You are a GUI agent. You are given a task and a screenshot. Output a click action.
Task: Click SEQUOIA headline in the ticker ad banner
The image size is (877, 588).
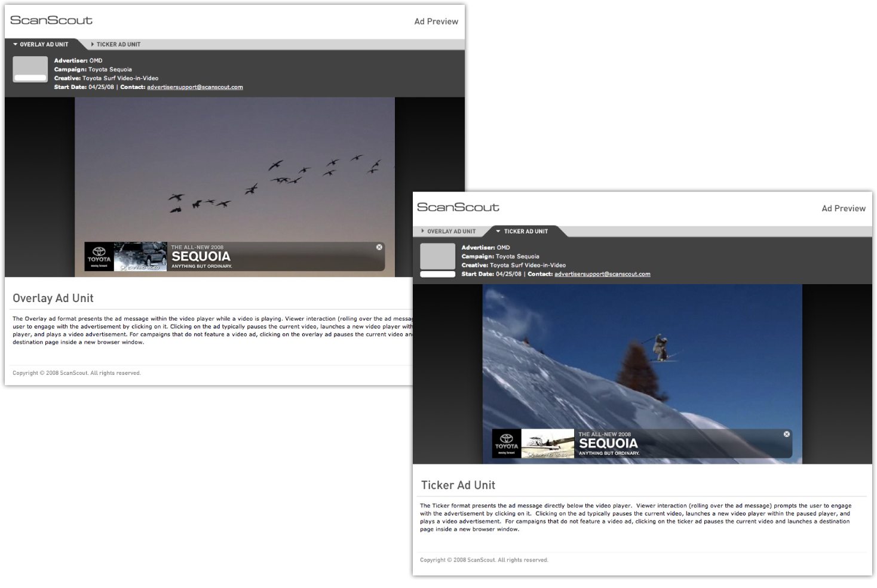pyautogui.click(x=608, y=444)
